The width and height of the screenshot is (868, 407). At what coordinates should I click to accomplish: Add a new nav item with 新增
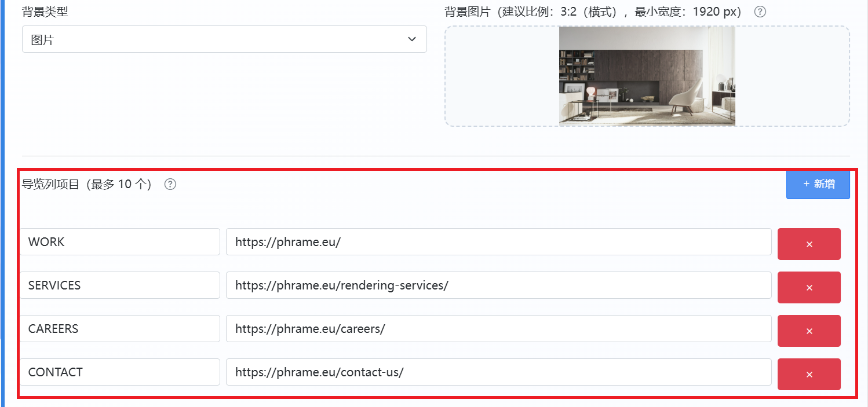point(818,184)
